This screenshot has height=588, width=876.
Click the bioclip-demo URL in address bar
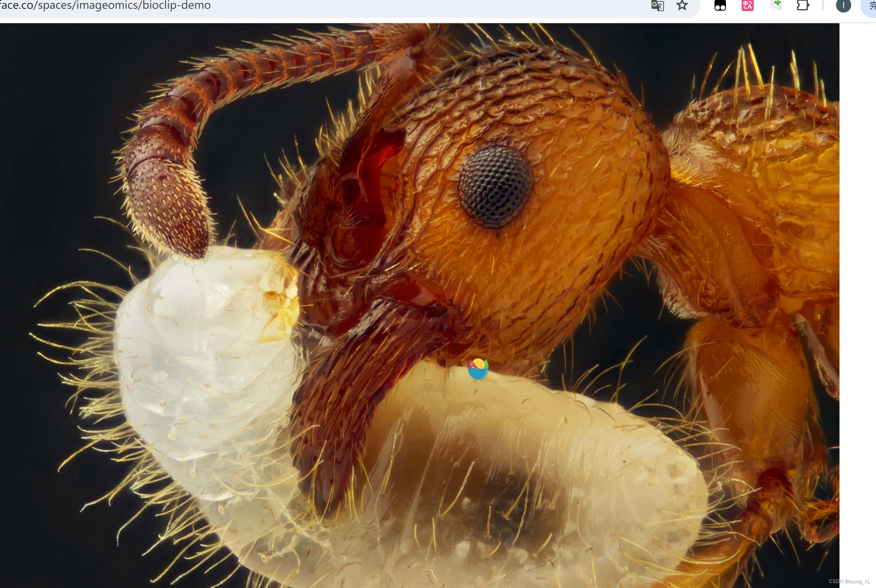pyautogui.click(x=106, y=5)
